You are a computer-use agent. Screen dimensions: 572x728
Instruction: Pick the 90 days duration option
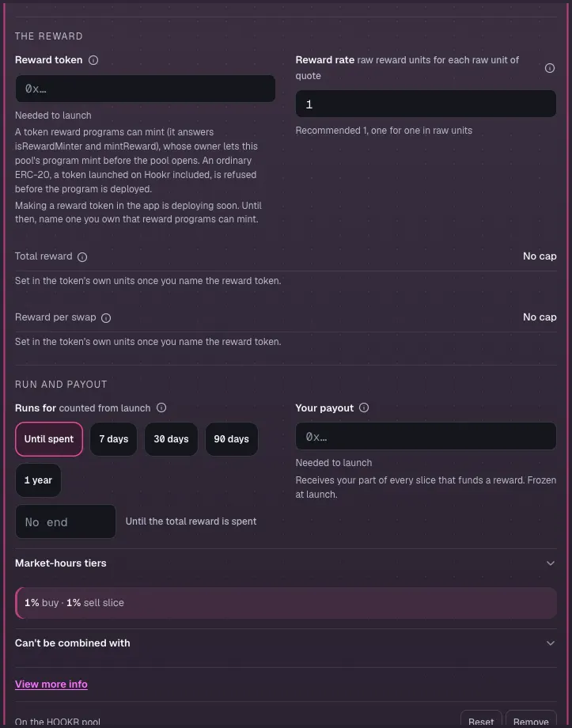232,438
